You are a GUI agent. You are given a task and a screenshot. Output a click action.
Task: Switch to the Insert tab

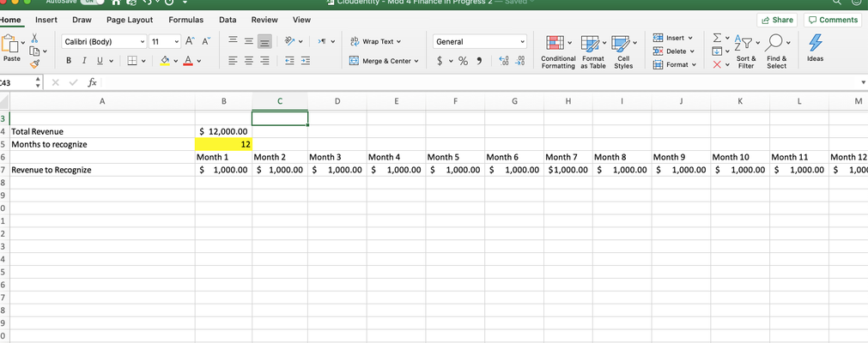click(46, 20)
